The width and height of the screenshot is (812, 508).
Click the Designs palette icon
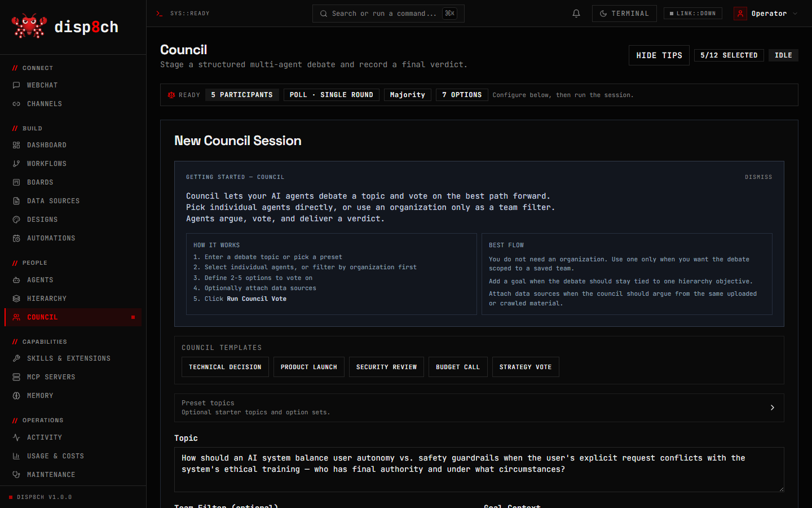pos(16,220)
